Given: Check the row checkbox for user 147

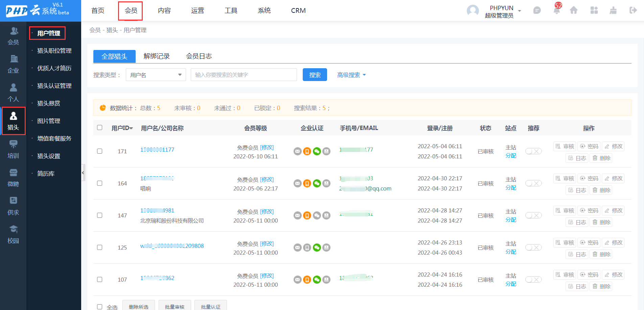Looking at the screenshot, I should tap(99, 215).
